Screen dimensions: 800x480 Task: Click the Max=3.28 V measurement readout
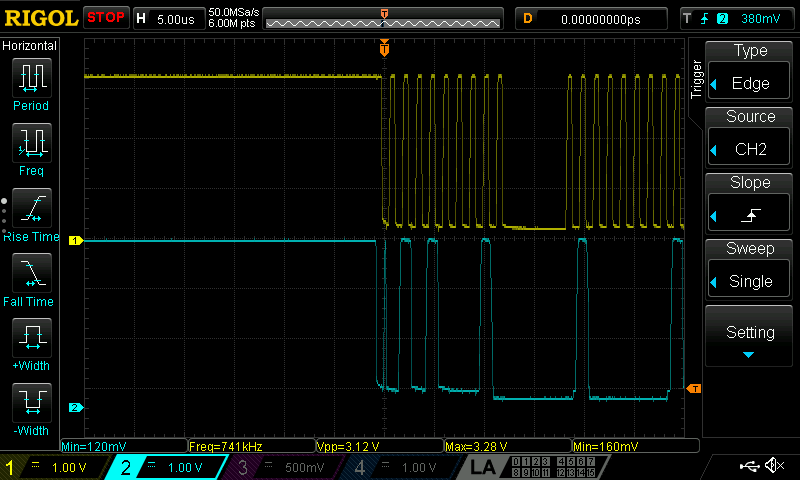508,446
